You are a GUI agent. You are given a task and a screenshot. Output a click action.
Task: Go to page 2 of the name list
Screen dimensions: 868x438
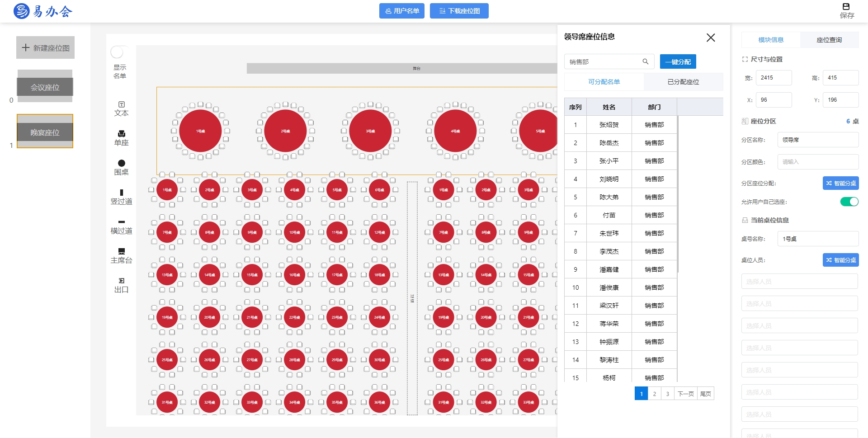(654, 394)
